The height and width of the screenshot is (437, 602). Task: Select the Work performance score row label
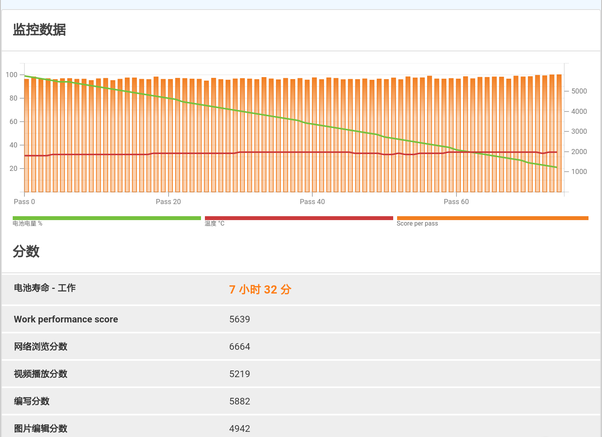pos(66,320)
